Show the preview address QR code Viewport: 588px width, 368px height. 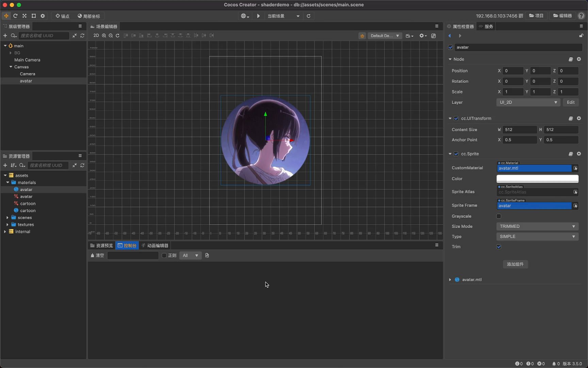(521, 16)
